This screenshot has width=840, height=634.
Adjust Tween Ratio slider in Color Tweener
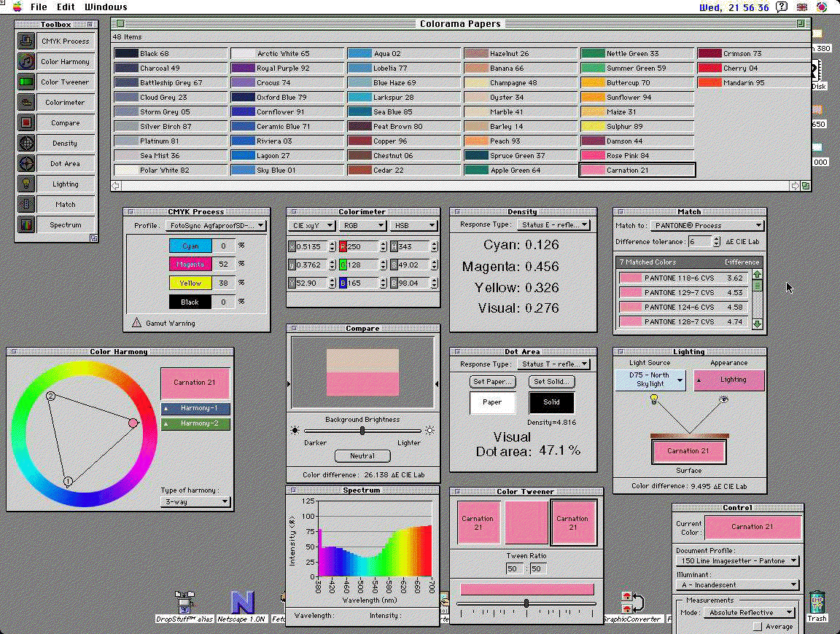(x=526, y=603)
